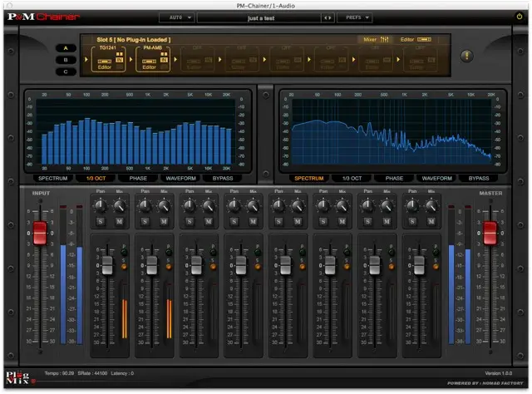The image size is (532, 394).
Task: Open Editor view from the top-right Editor icon
Action: click(x=424, y=39)
